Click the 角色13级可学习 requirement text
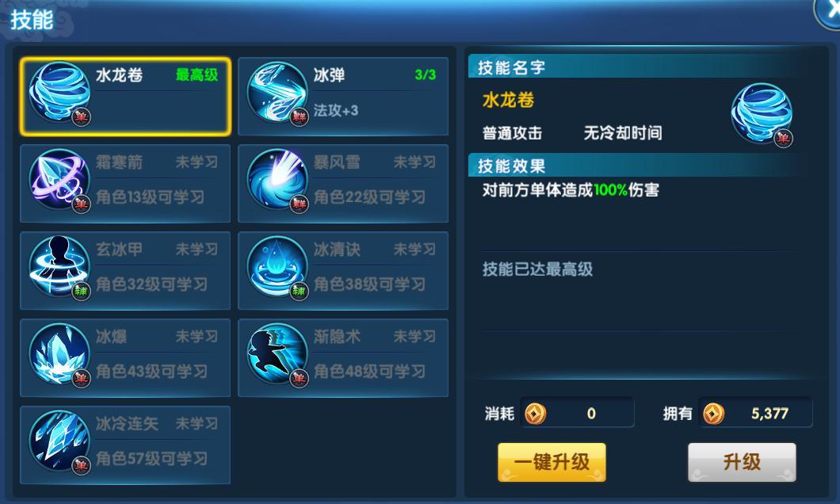The height and width of the screenshot is (504, 840). click(151, 197)
